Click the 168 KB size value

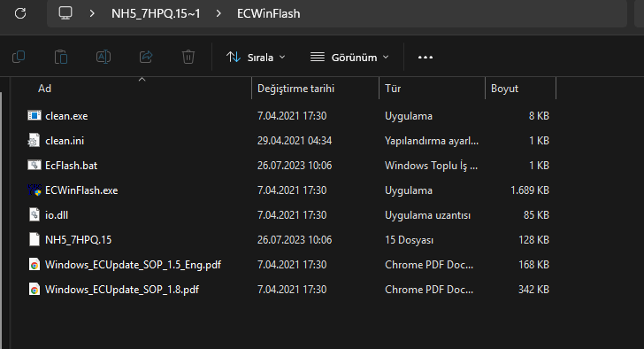(534, 264)
